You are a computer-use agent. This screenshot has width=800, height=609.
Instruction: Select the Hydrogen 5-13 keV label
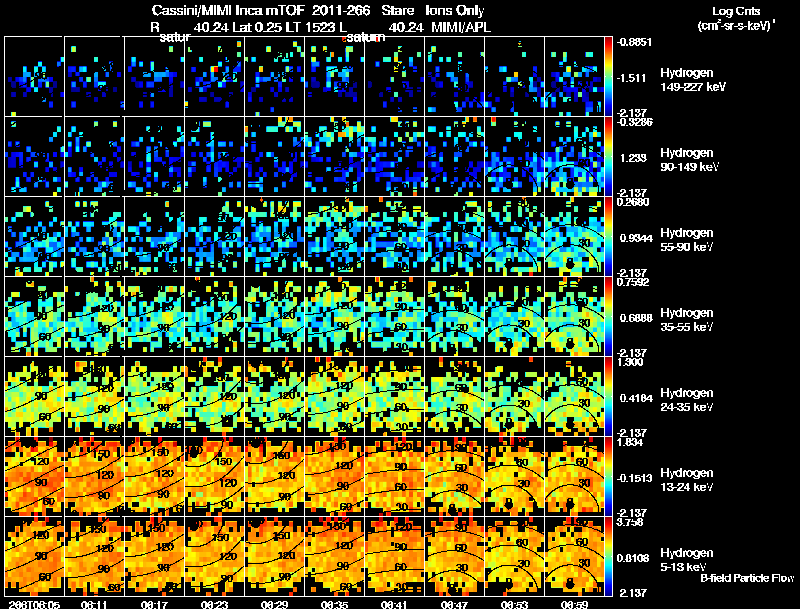coord(687,560)
